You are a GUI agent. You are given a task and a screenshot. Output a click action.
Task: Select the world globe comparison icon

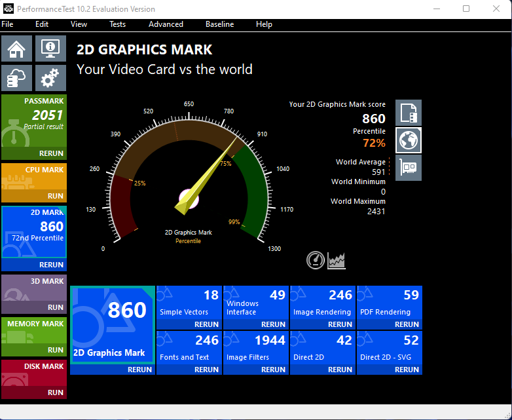coord(409,140)
